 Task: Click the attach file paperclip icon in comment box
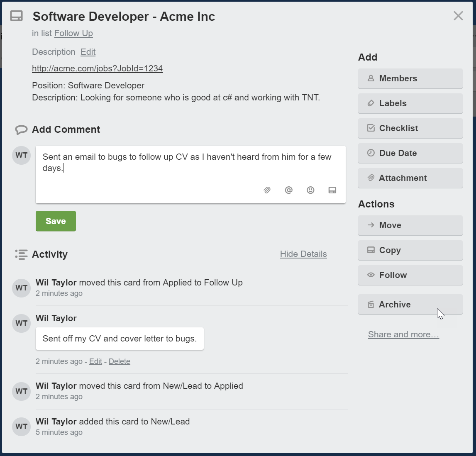(267, 190)
